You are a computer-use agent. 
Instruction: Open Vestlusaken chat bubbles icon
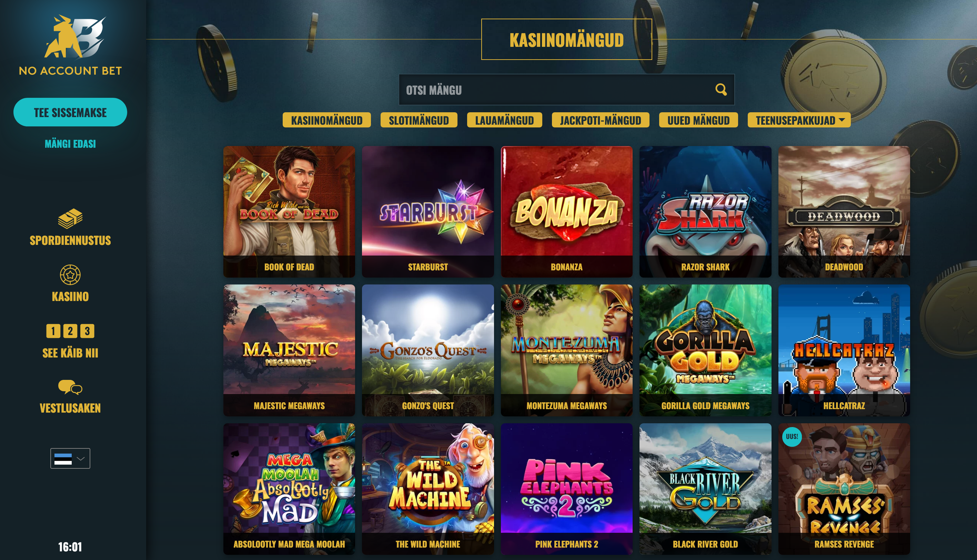(x=70, y=387)
